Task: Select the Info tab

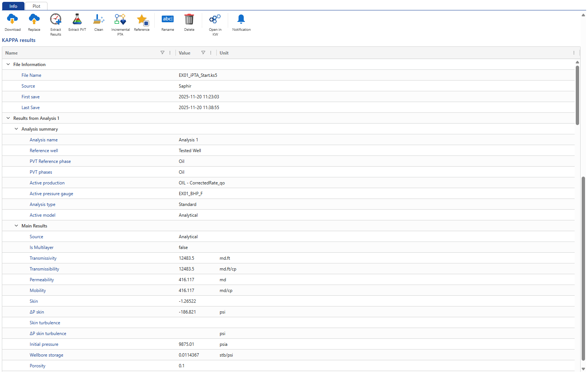Action: [x=13, y=6]
